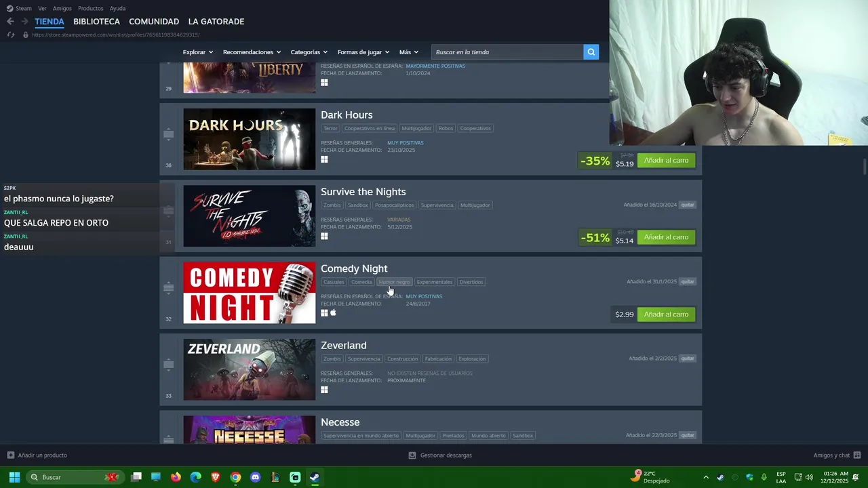Open the Dark Hours game title link

(347, 115)
